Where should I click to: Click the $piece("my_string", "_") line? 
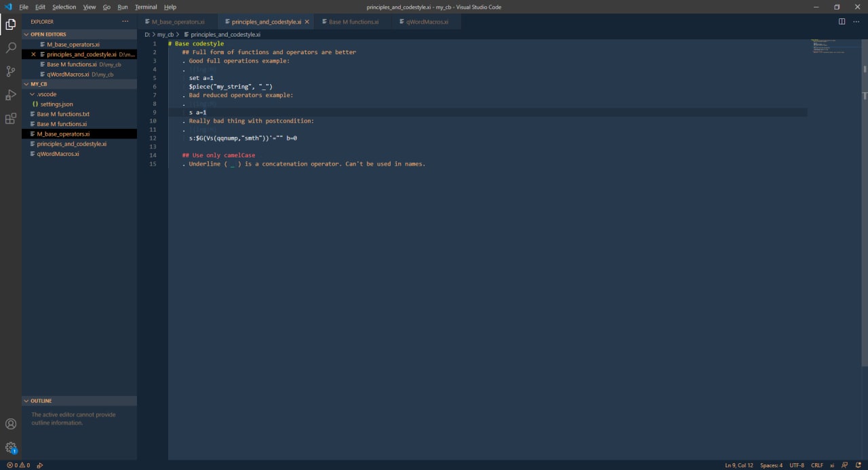click(x=231, y=87)
